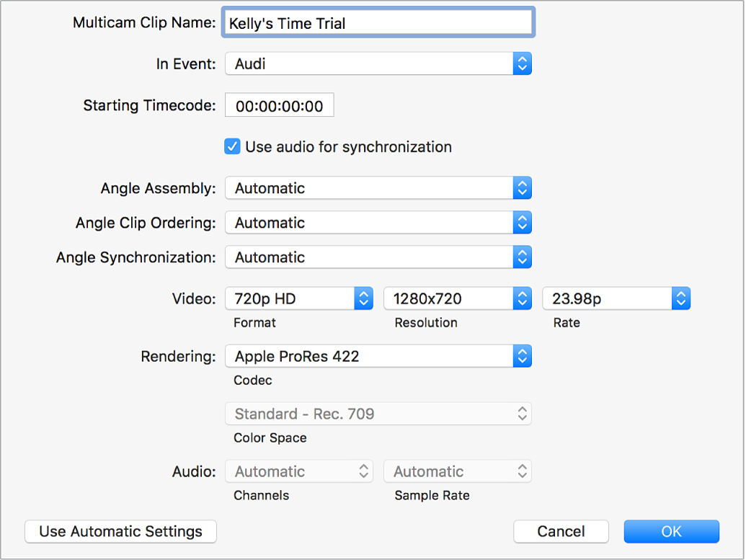Viewport: 746px width, 560px height.
Task: Open the Apple ProRes 422 Codec menu
Action: [x=378, y=356]
